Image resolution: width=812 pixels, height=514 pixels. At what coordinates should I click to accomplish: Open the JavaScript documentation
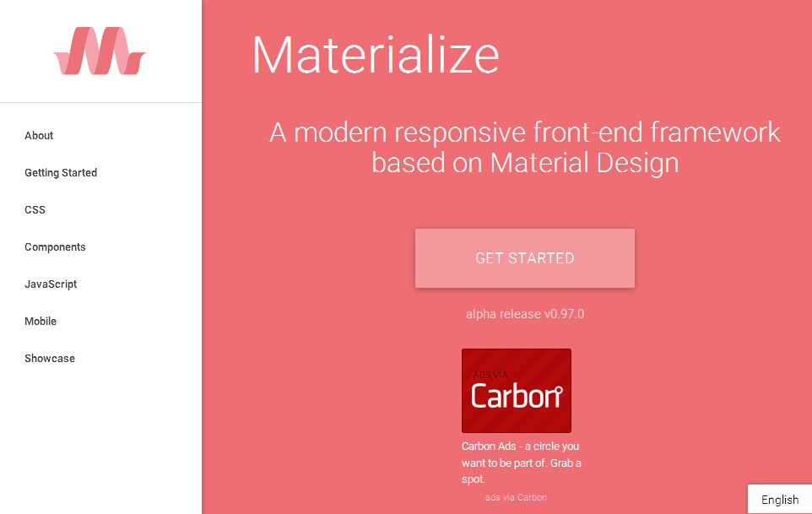51,284
